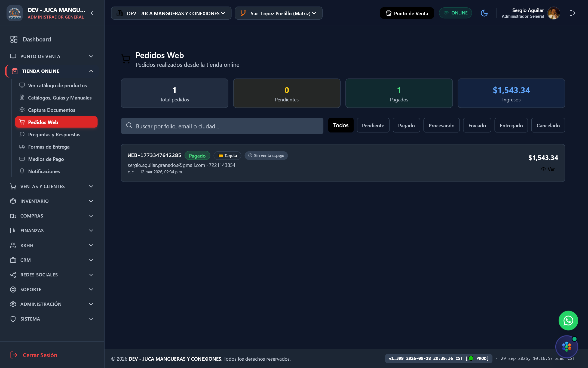
Task: Select Pedidos Web sidebar item
Action: [x=56, y=122]
